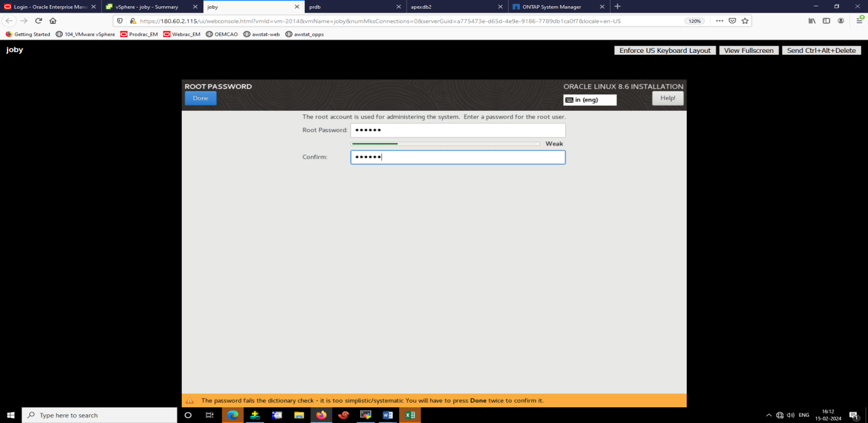
Task: Click Done in Root Password screen
Action: [201, 98]
